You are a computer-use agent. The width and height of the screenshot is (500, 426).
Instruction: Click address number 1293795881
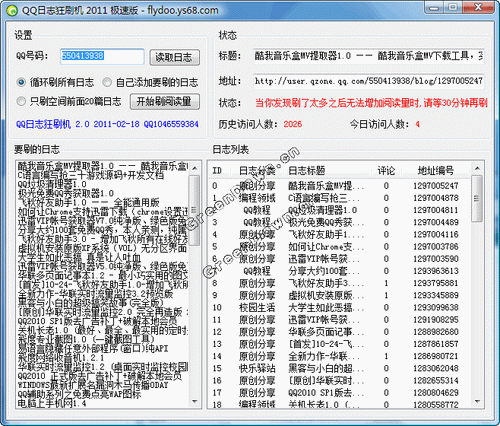(x=436, y=283)
